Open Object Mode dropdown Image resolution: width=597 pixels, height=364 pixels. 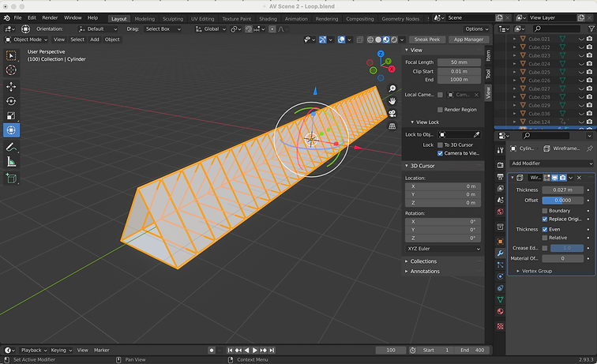(x=26, y=39)
